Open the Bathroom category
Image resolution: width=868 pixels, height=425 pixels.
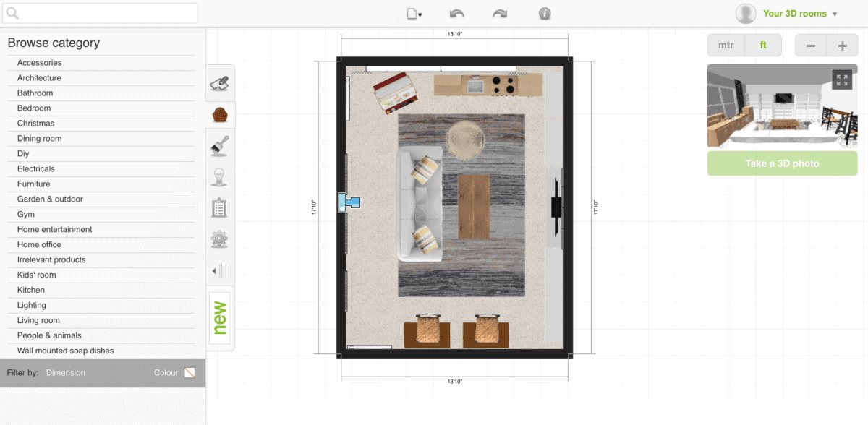click(35, 93)
